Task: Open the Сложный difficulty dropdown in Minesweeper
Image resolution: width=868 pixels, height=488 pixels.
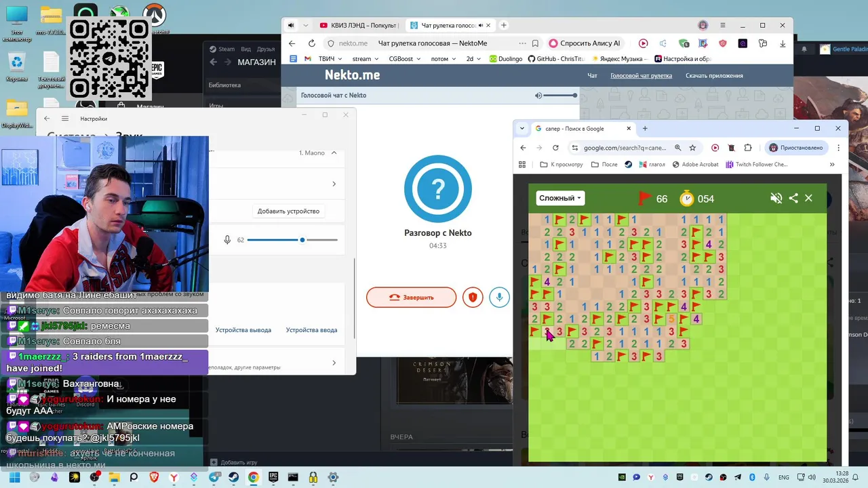Action: [x=560, y=198]
